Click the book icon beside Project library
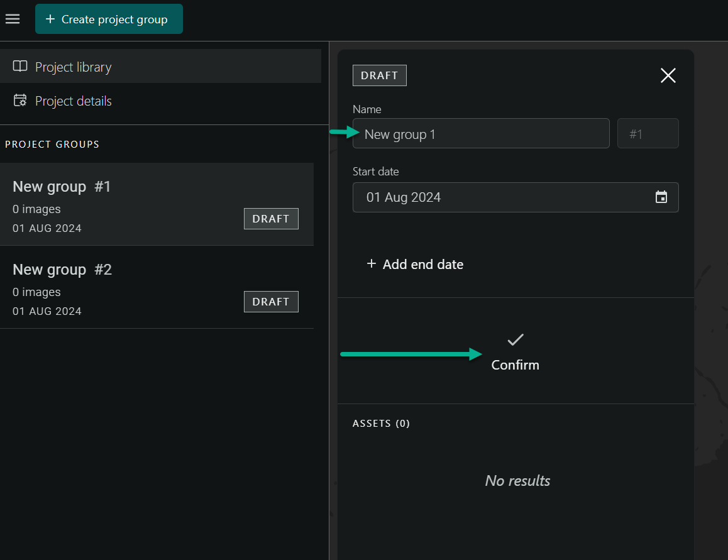The width and height of the screenshot is (728, 560). pyautogui.click(x=20, y=67)
